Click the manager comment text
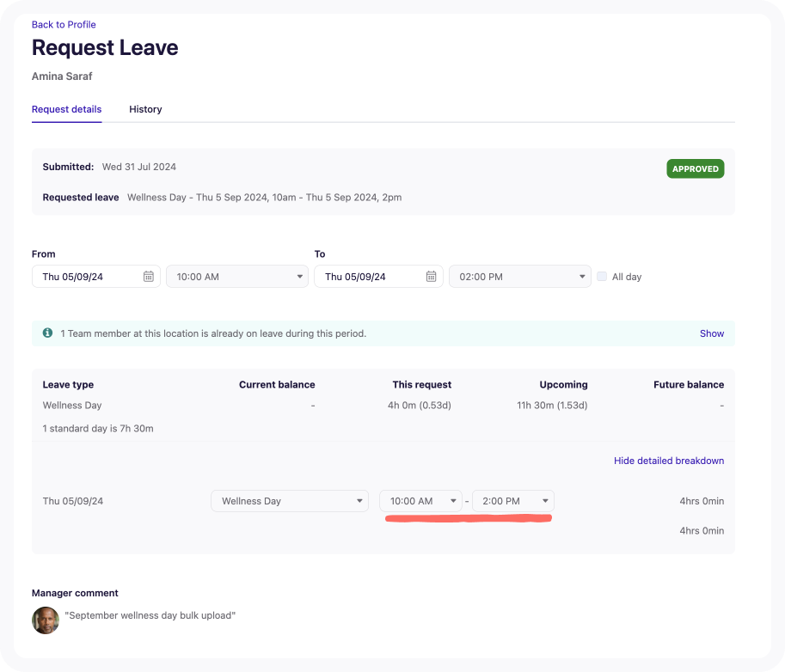The width and height of the screenshot is (785, 672). [x=150, y=615]
